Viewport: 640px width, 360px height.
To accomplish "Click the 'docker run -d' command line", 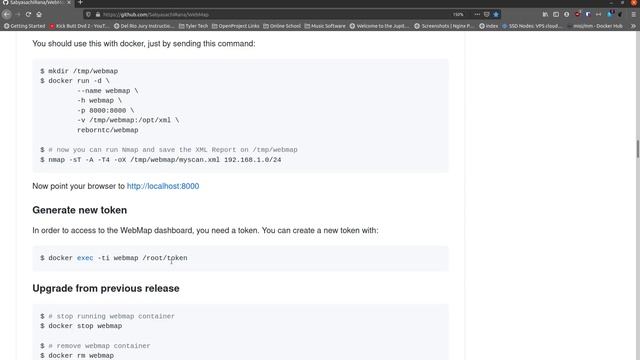I will coord(75,81).
